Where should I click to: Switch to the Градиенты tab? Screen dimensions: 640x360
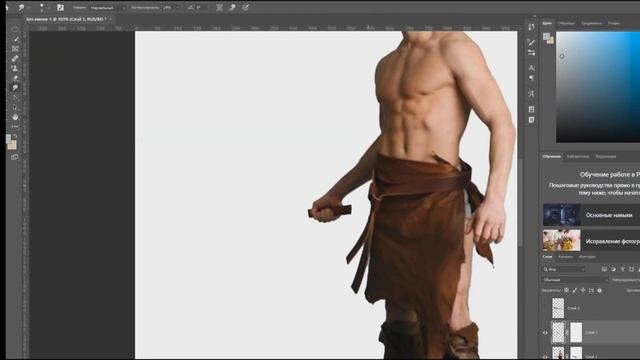click(x=591, y=23)
